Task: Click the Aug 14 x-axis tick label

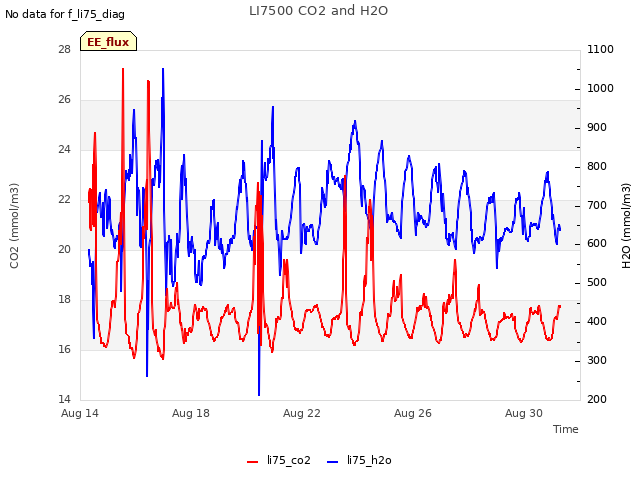Action: click(80, 413)
